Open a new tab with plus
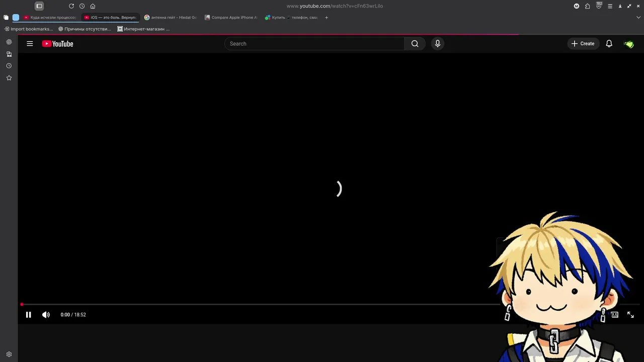 click(327, 17)
